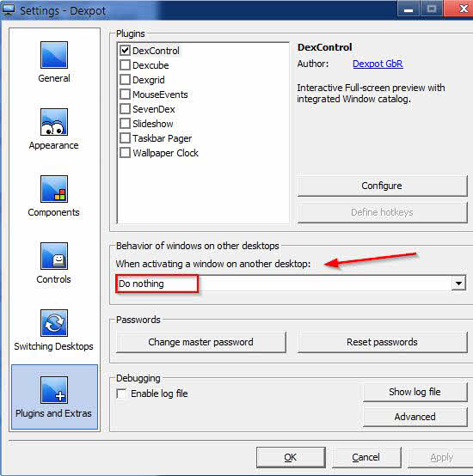
Task: Open the Advanced debugging button
Action: 415,417
